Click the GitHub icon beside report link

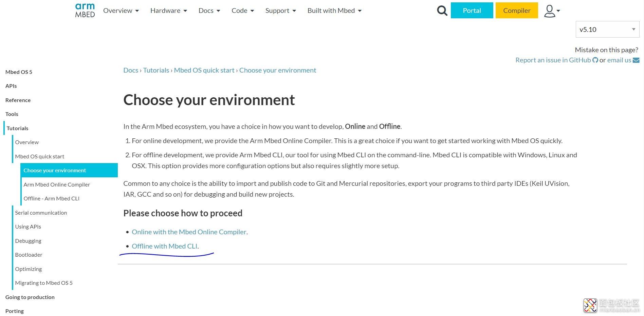[x=595, y=60]
